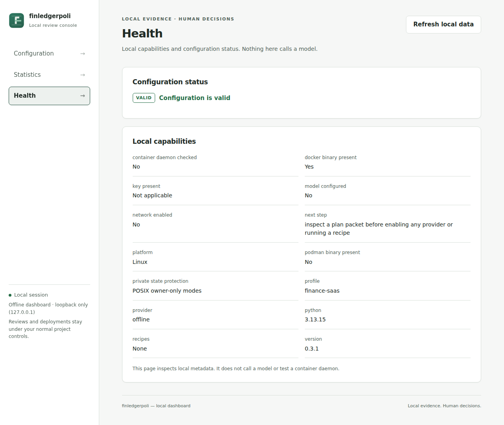Click the 'Yes' value under docker binary

309,167
